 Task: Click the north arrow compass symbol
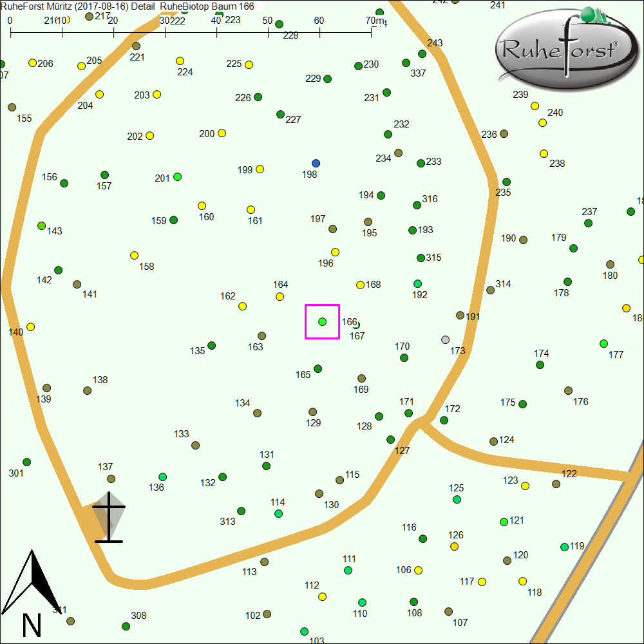[x=32, y=591]
